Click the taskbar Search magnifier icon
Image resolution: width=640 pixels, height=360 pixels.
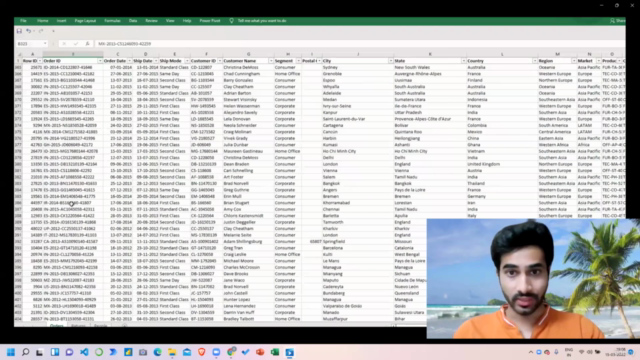[x=25, y=352]
